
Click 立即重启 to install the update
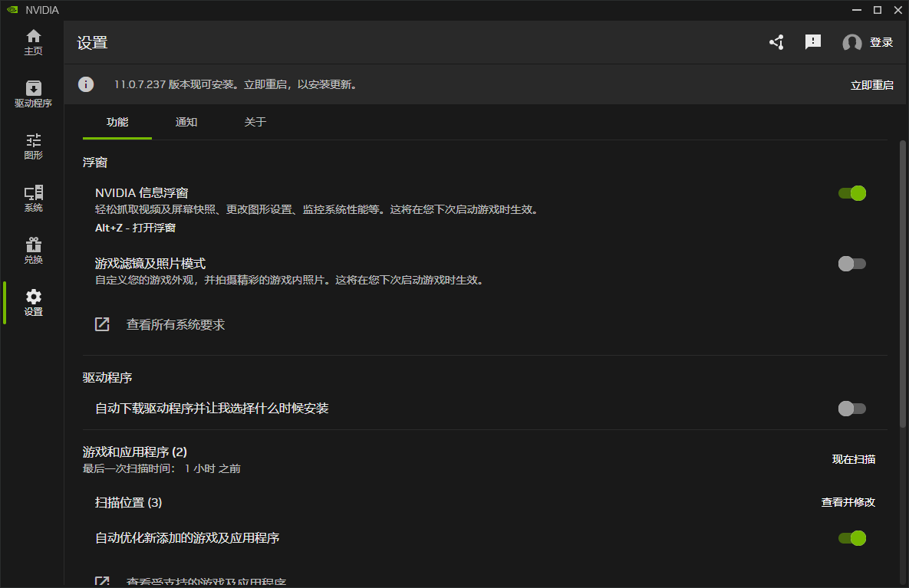[871, 84]
